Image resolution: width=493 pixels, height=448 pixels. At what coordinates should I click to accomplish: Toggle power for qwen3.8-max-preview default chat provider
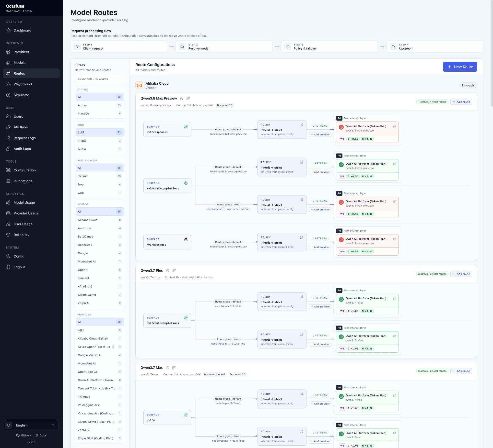(341, 165)
